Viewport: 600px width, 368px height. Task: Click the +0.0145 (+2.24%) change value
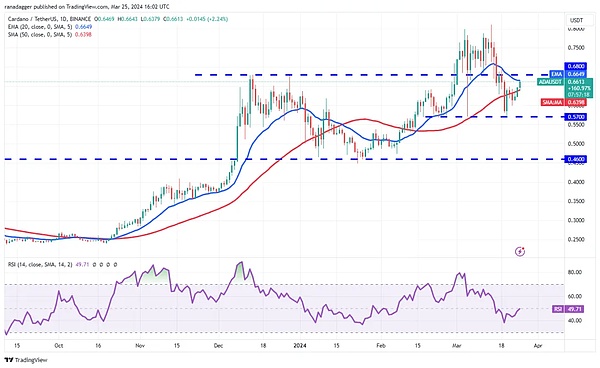207,19
